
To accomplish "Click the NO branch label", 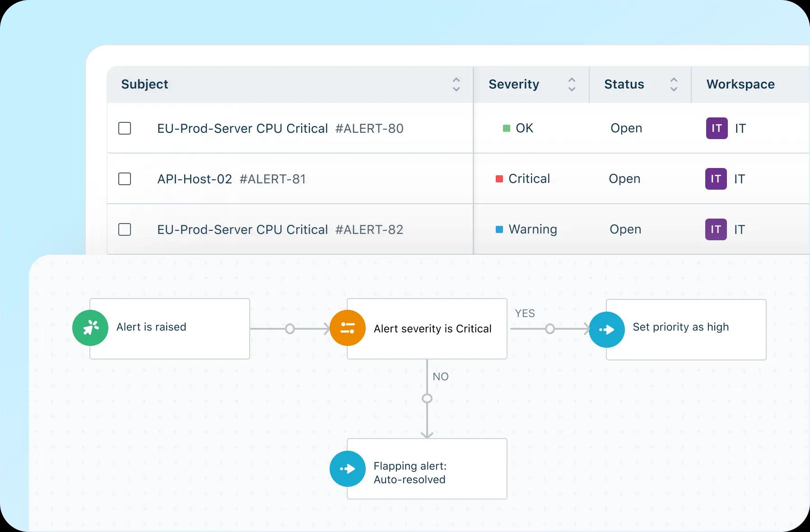I will pyautogui.click(x=441, y=377).
